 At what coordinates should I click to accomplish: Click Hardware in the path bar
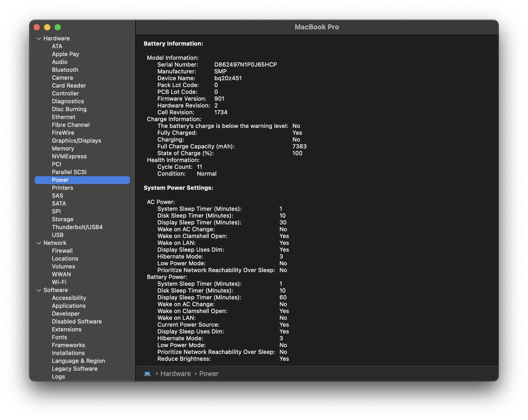[x=175, y=374]
